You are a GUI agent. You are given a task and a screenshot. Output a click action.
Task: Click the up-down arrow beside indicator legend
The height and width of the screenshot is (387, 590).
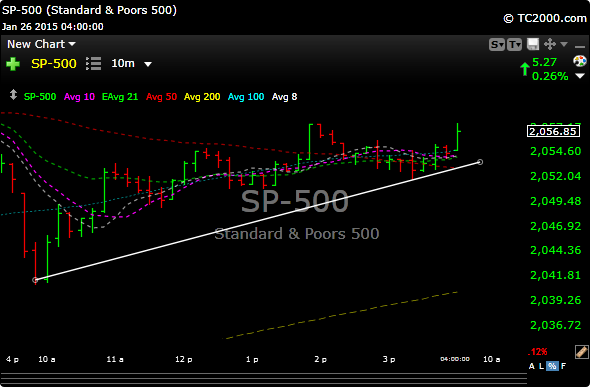[13, 95]
